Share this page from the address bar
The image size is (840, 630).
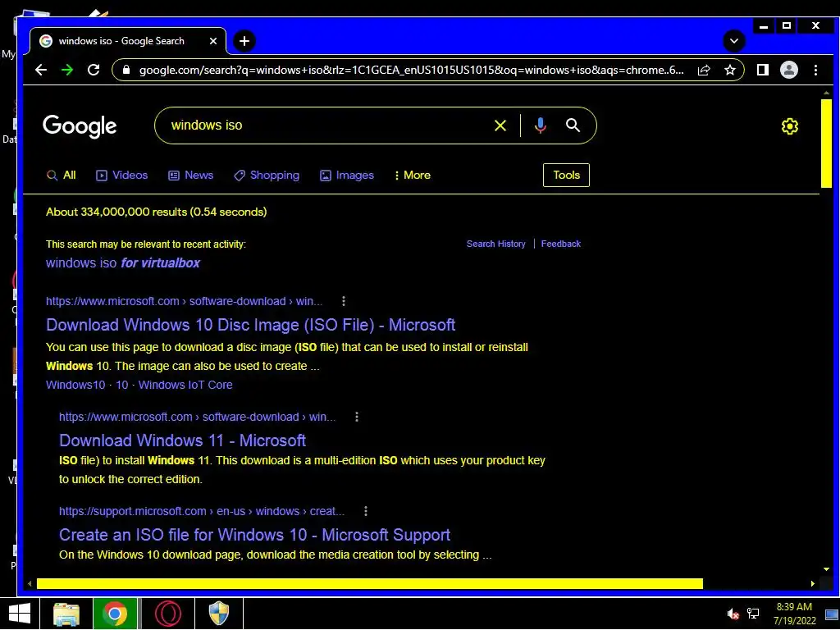(704, 71)
